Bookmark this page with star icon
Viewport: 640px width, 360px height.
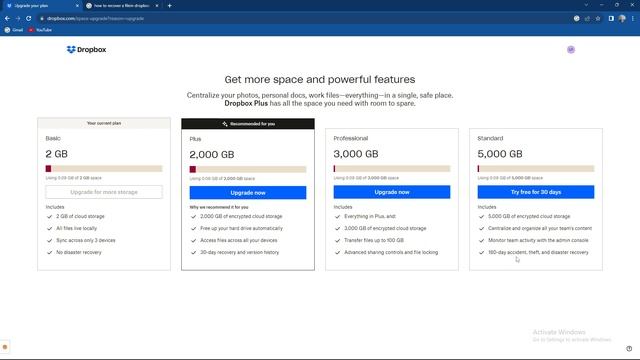[598, 18]
